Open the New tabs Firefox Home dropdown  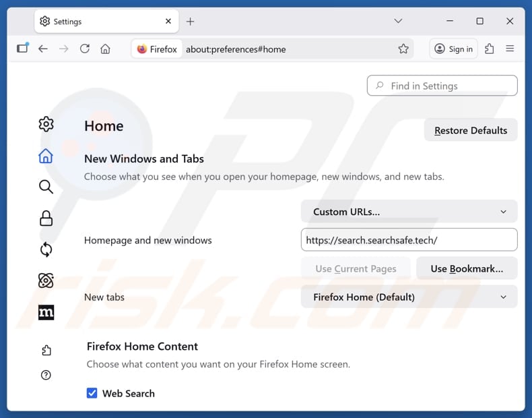(409, 297)
